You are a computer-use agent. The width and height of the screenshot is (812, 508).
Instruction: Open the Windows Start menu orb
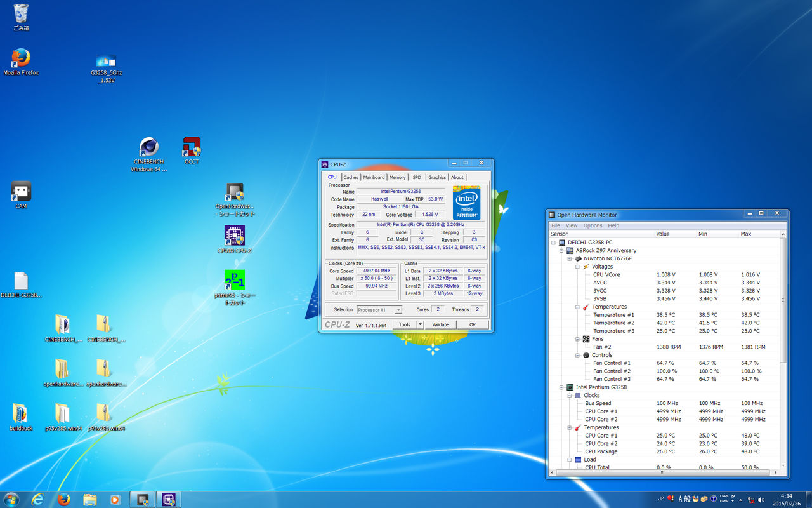click(11, 499)
